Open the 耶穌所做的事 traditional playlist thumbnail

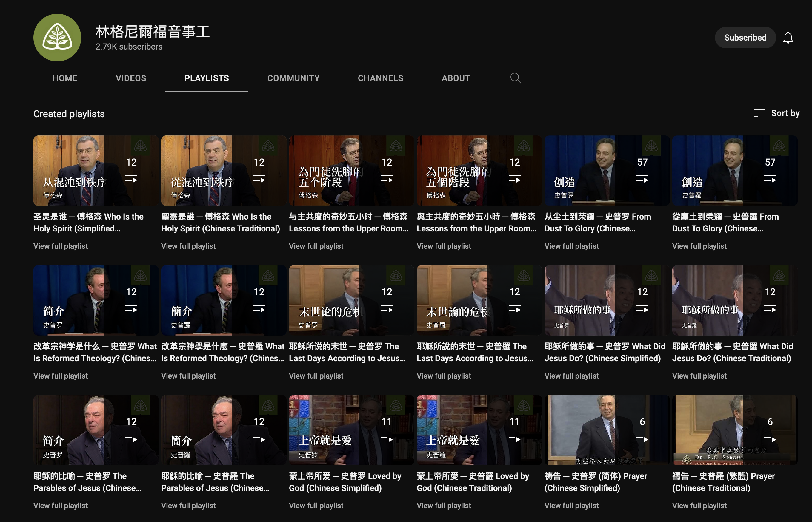pos(735,300)
